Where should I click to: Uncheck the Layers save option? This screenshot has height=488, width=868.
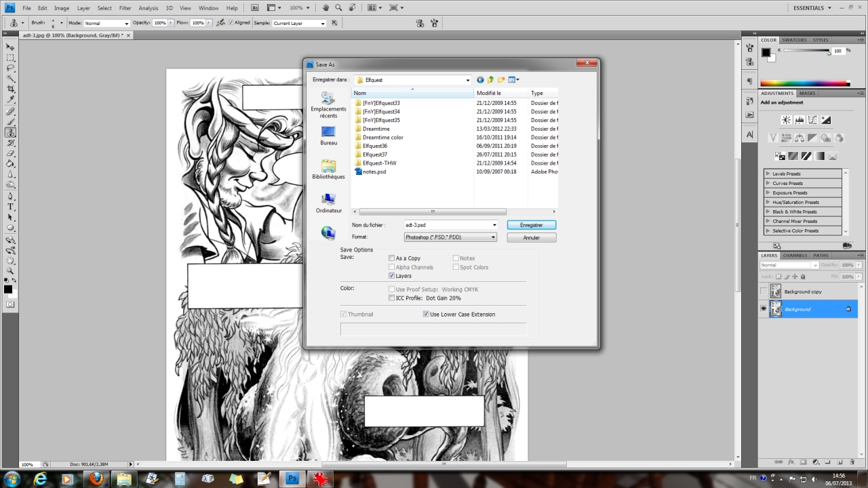[392, 276]
